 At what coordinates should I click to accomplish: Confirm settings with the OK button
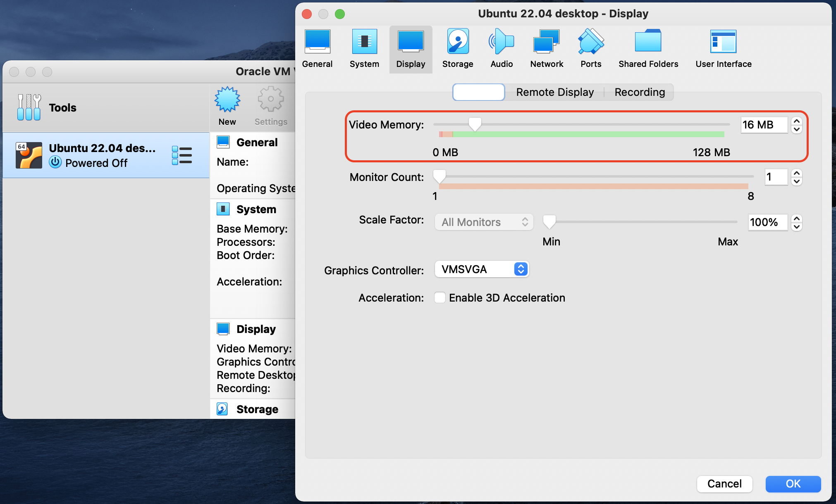tap(793, 484)
